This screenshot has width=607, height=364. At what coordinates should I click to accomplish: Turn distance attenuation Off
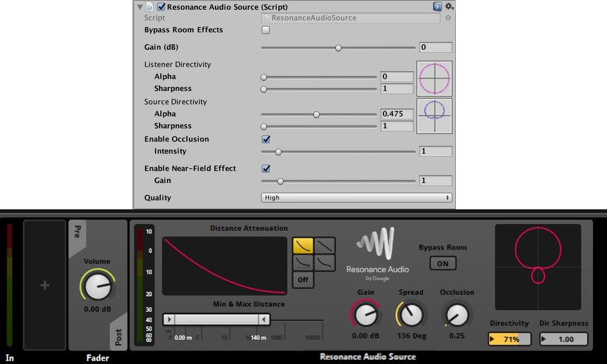pyautogui.click(x=302, y=280)
